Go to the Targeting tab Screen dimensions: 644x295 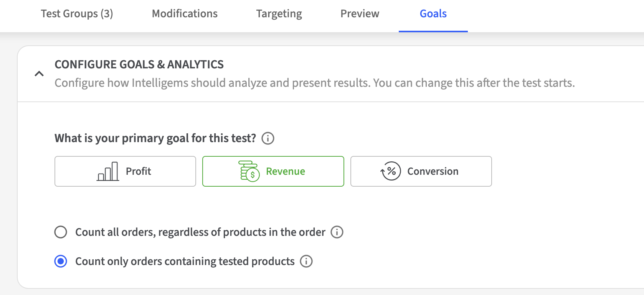(279, 14)
